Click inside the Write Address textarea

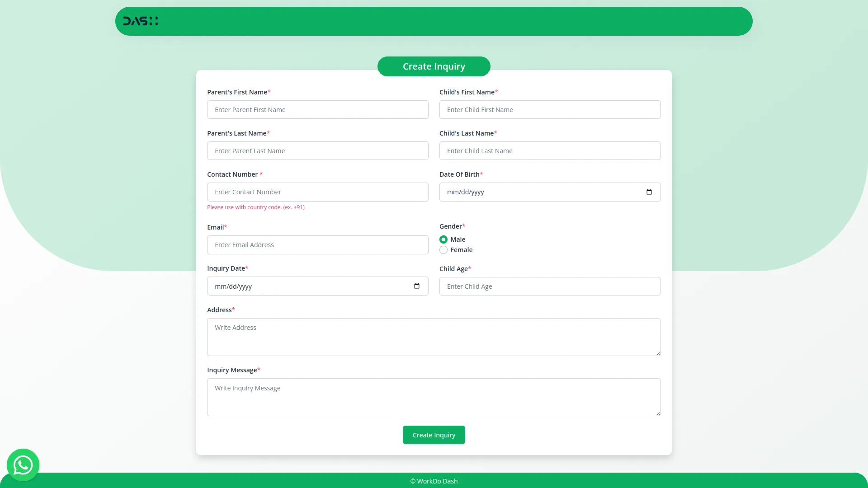434,337
